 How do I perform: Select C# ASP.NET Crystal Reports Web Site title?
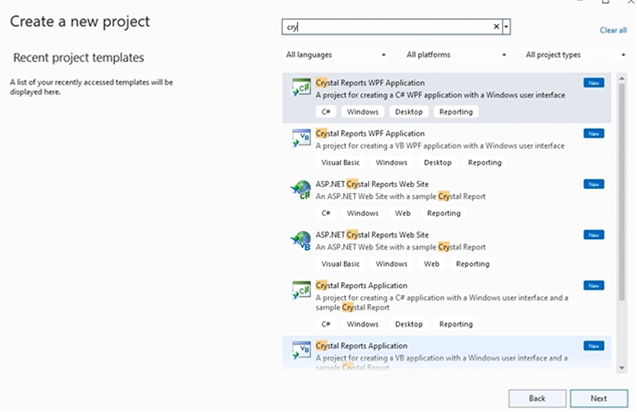tap(372, 184)
